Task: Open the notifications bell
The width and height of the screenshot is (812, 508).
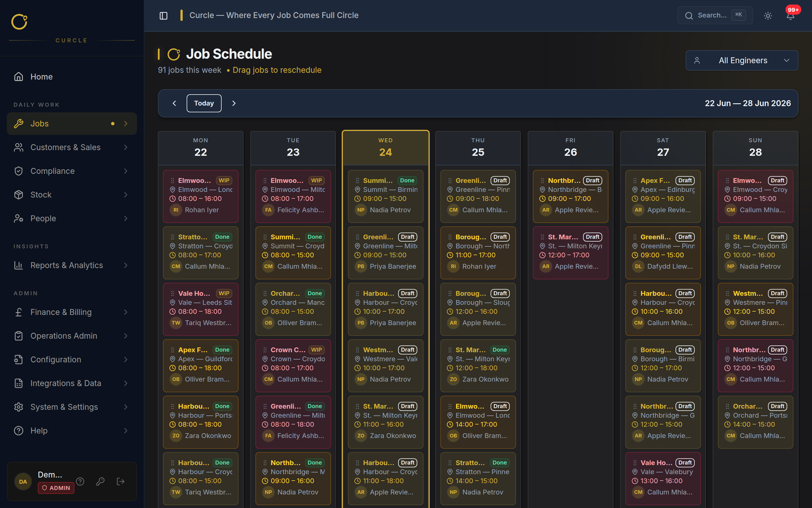Action: 791,16
